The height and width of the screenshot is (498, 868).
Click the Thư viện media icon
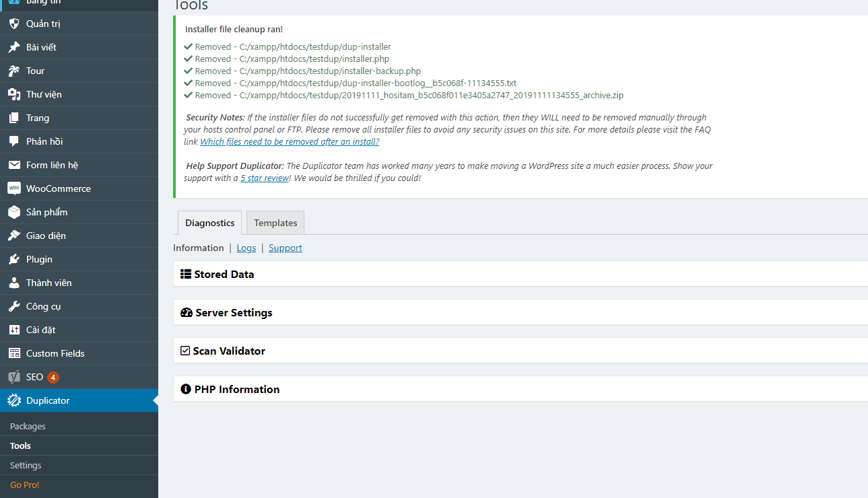tap(13, 94)
